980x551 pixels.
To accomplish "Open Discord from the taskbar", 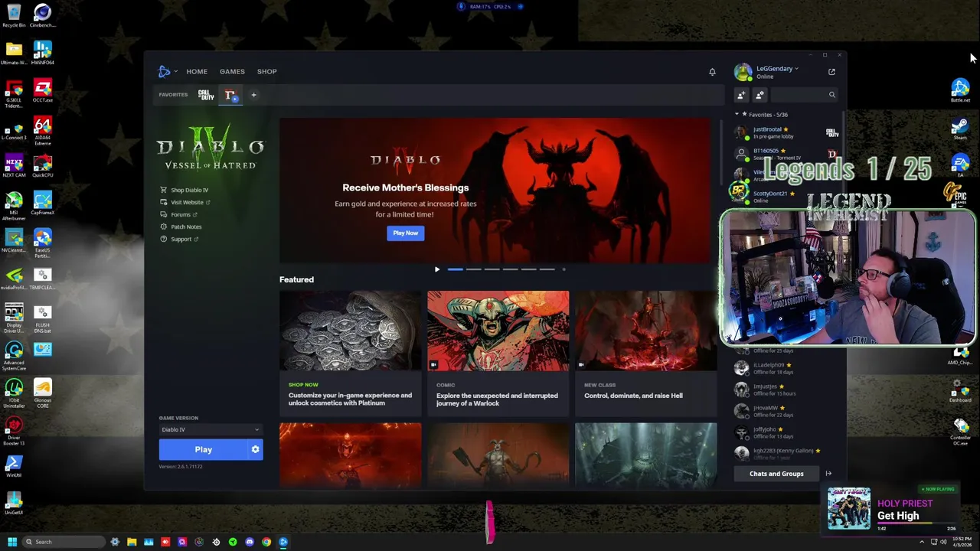I will pyautogui.click(x=250, y=542).
